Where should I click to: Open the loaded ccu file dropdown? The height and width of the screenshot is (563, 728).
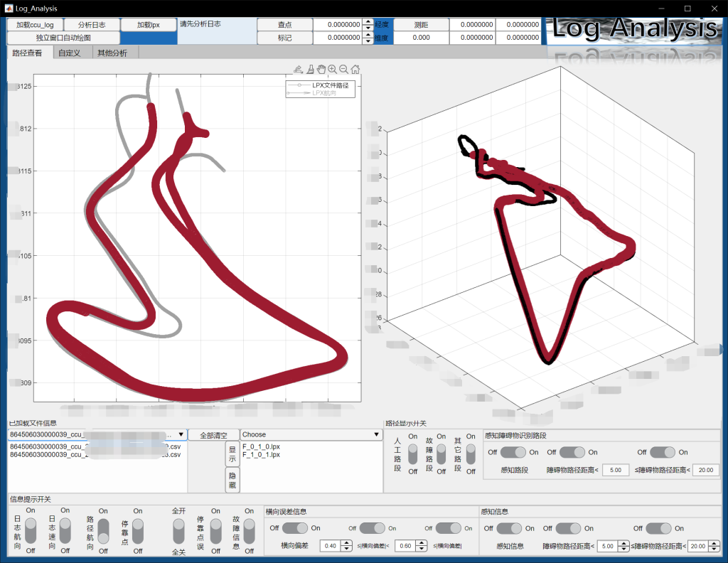click(181, 434)
